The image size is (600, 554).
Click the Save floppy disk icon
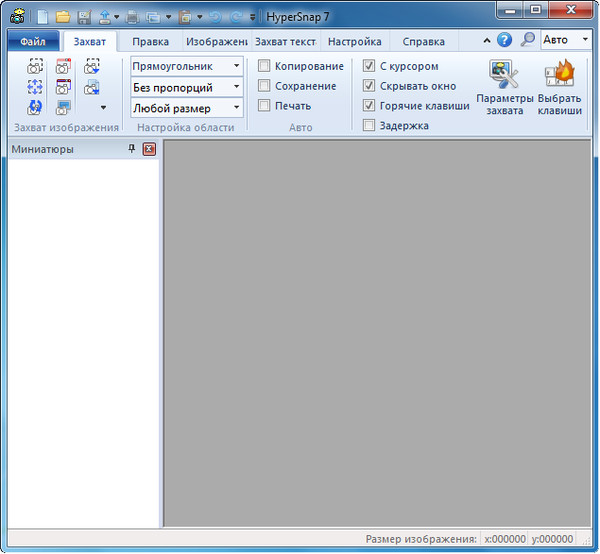[84, 17]
